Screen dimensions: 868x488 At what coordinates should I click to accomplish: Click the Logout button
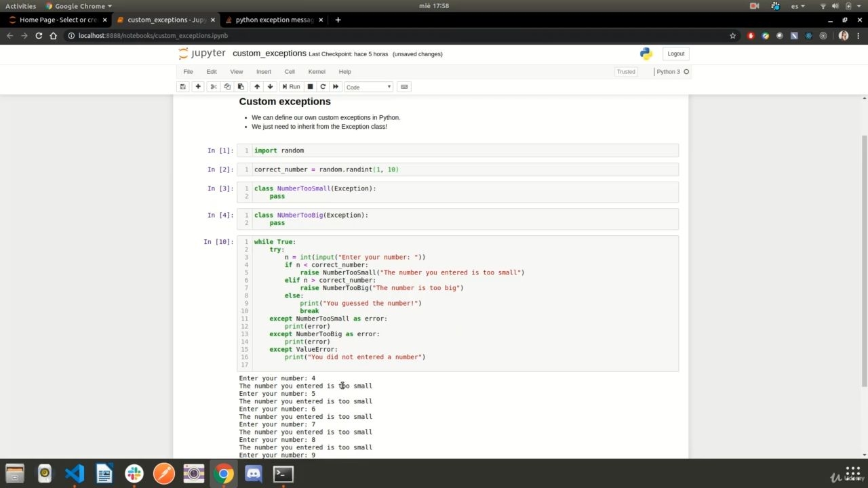pos(675,54)
